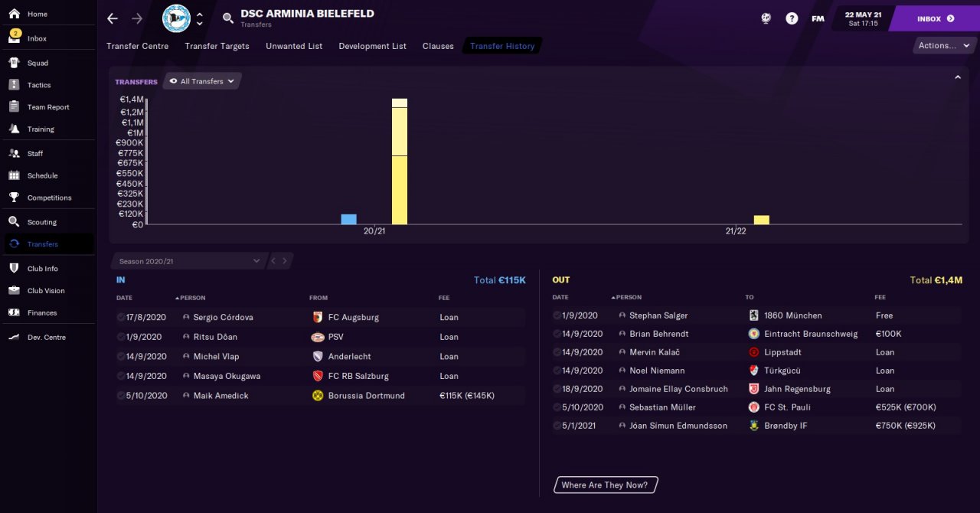Toggle the circle marker beside Ritsu Dōan
980x513 pixels.
(x=121, y=337)
